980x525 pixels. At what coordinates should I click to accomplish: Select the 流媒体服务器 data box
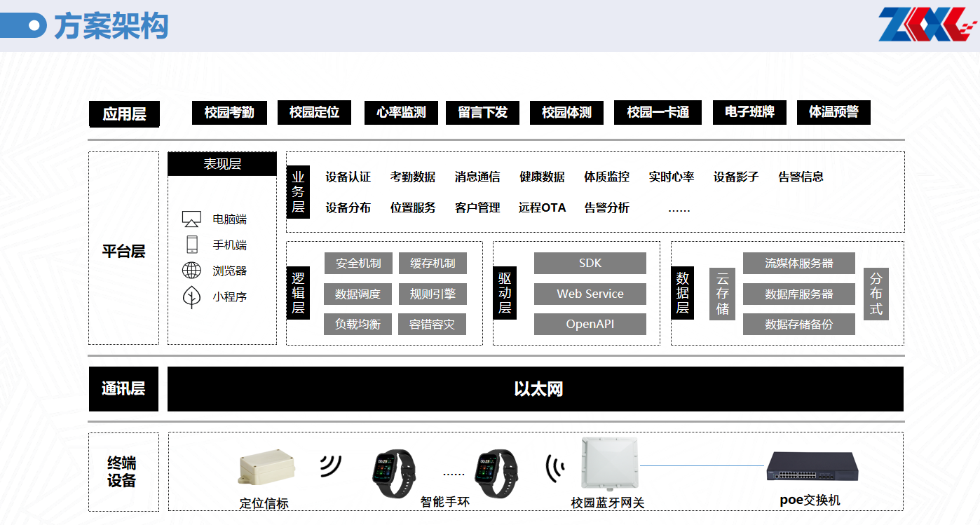click(798, 264)
